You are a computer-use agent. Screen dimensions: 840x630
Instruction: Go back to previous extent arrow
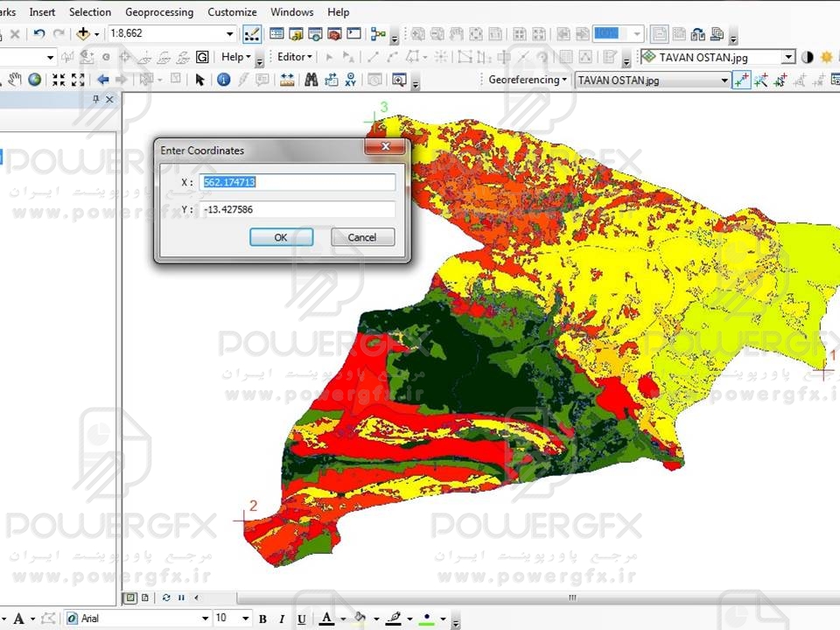pyautogui.click(x=102, y=80)
